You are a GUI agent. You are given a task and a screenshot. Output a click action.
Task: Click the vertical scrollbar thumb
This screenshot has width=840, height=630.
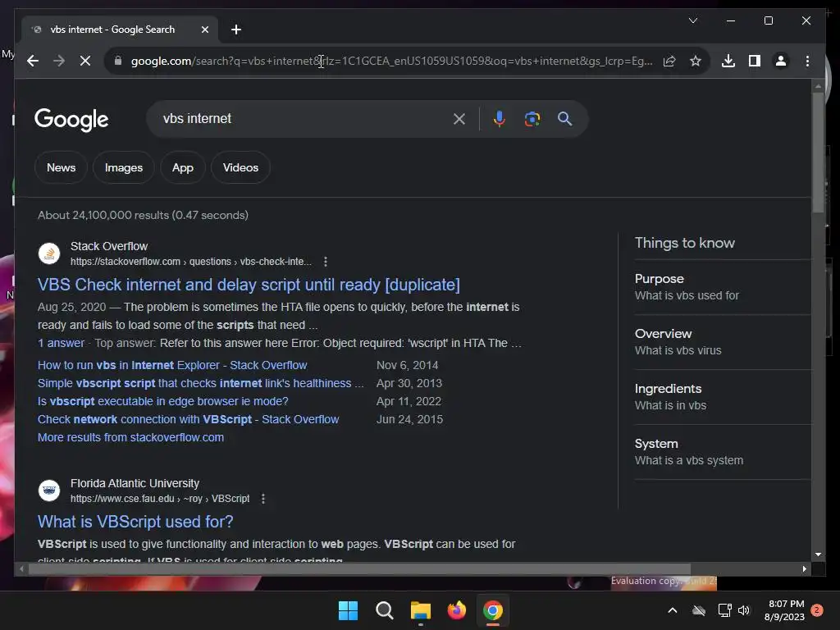coord(818,153)
